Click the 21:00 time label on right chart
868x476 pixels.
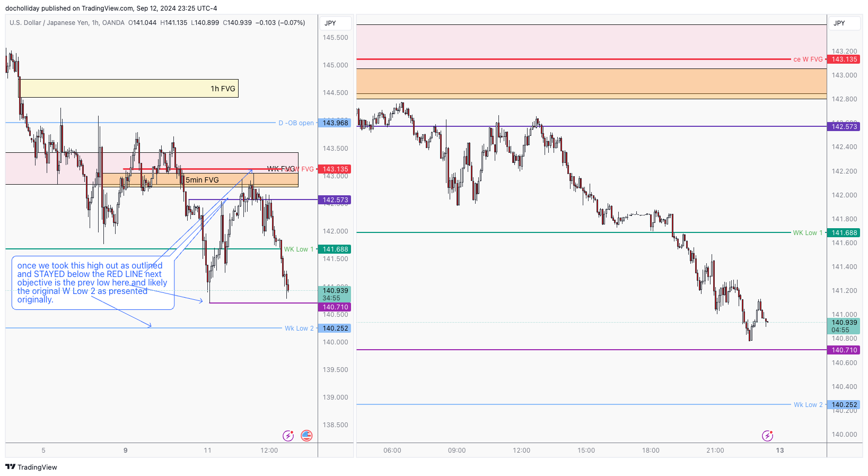(715, 451)
